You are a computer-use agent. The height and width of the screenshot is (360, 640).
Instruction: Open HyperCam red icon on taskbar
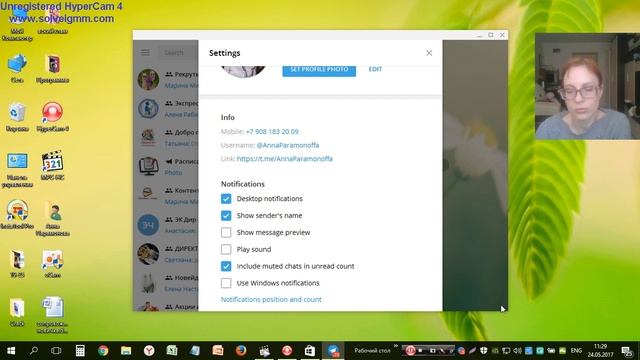click(x=287, y=351)
